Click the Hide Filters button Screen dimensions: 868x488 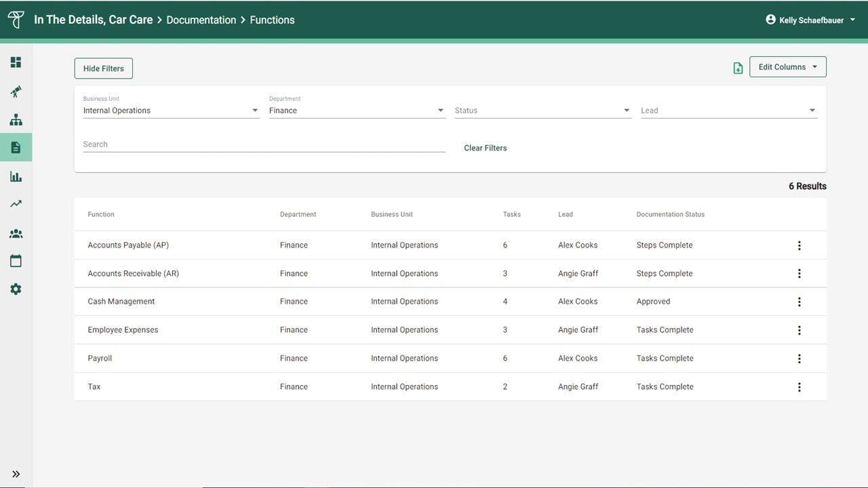click(x=103, y=68)
